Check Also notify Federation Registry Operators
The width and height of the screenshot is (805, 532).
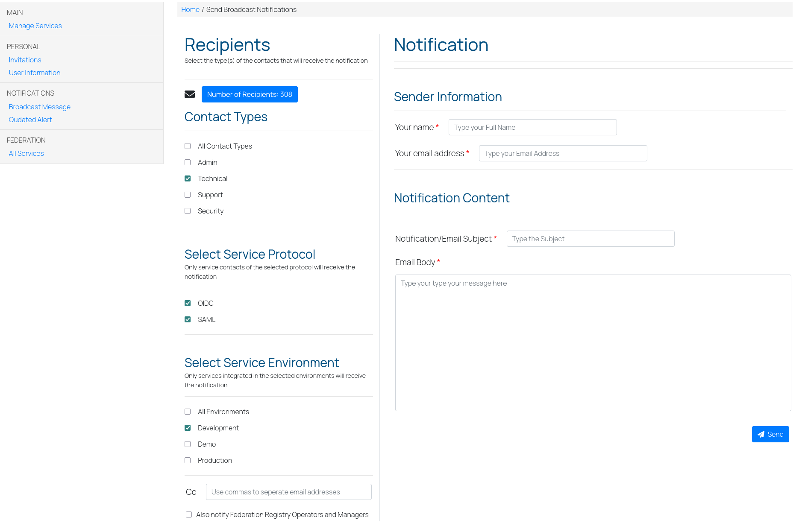pos(189,514)
